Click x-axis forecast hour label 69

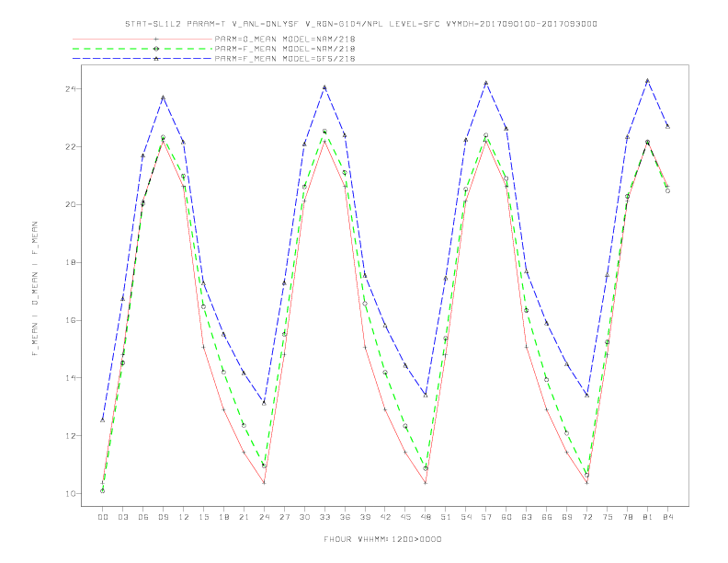pos(567,517)
